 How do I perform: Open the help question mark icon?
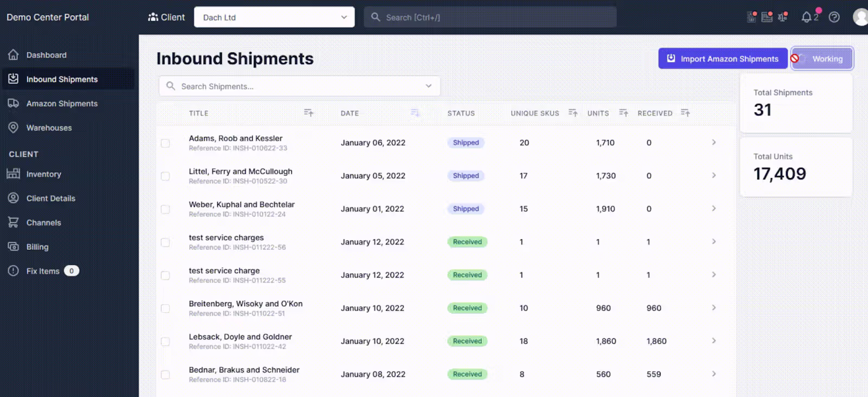[x=834, y=17]
